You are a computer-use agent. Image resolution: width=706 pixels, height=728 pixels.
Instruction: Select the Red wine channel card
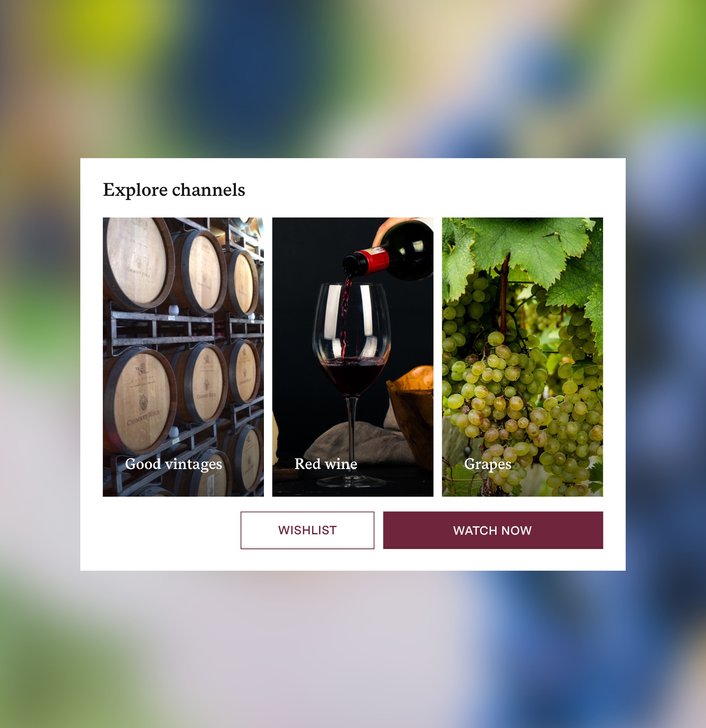tap(353, 357)
